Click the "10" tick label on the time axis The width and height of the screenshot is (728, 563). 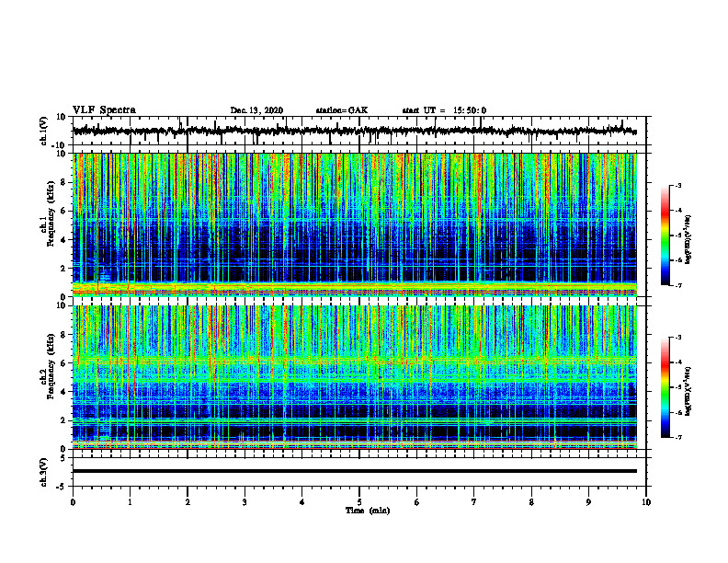(x=646, y=502)
